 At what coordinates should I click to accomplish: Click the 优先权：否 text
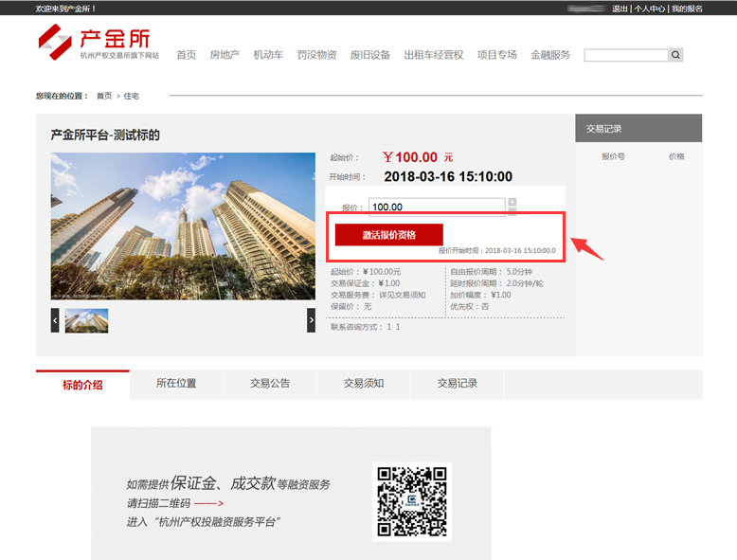point(470,307)
